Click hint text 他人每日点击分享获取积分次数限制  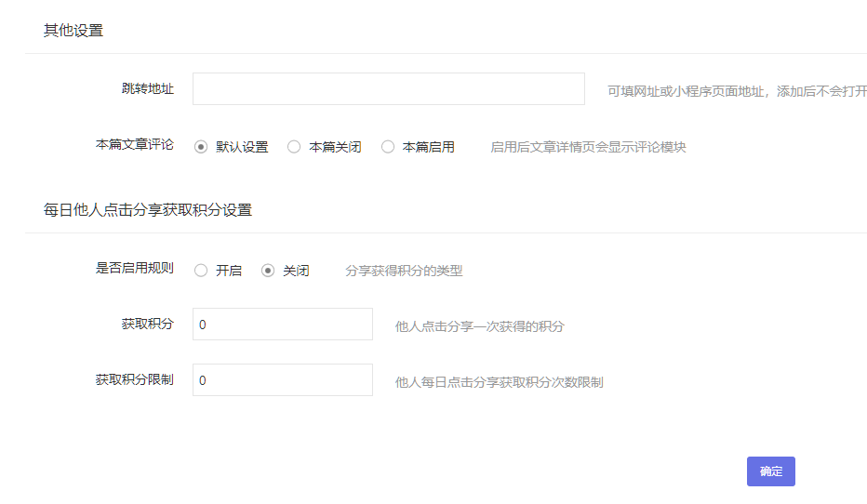[499, 382]
